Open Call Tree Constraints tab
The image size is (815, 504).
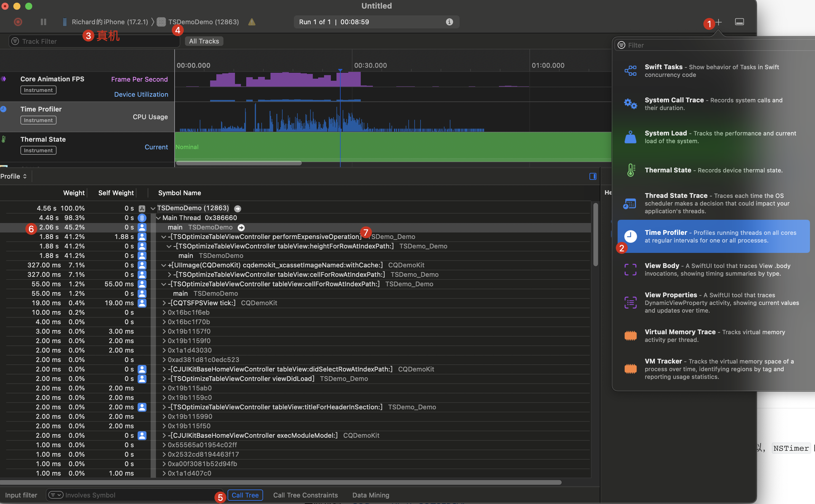305,495
